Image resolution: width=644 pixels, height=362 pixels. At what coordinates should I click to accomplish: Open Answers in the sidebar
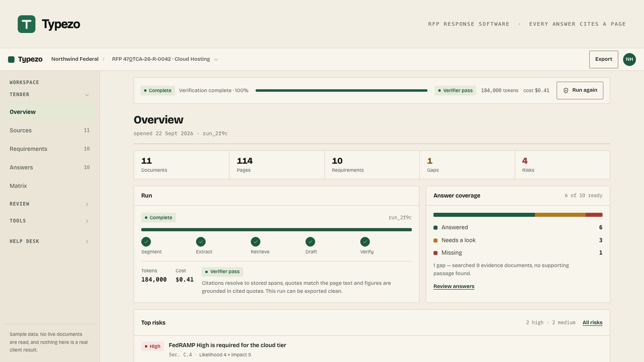point(50,167)
